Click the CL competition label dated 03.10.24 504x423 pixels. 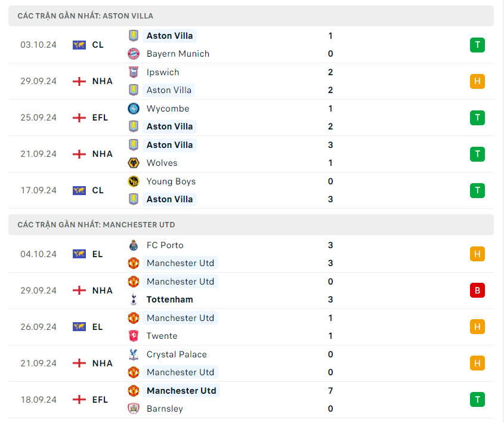pos(98,45)
